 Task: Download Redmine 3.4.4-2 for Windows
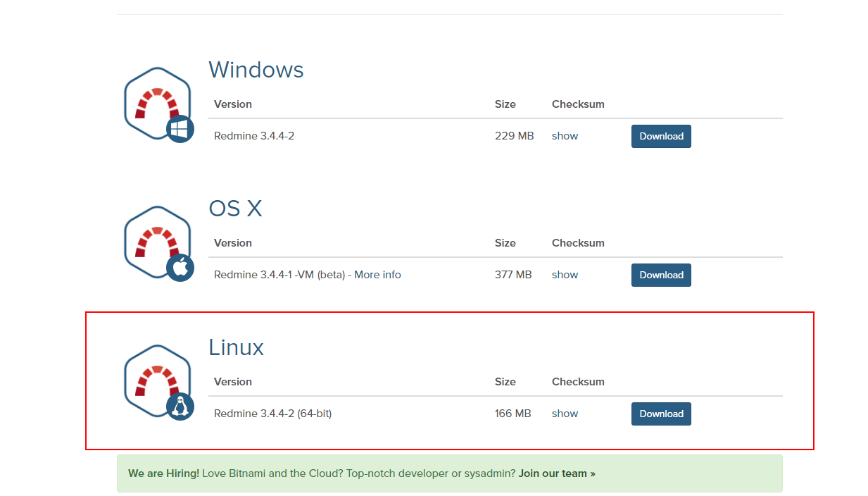pos(661,136)
